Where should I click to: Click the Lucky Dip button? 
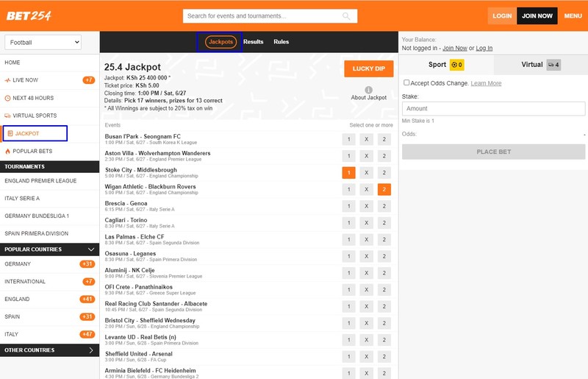pos(369,68)
